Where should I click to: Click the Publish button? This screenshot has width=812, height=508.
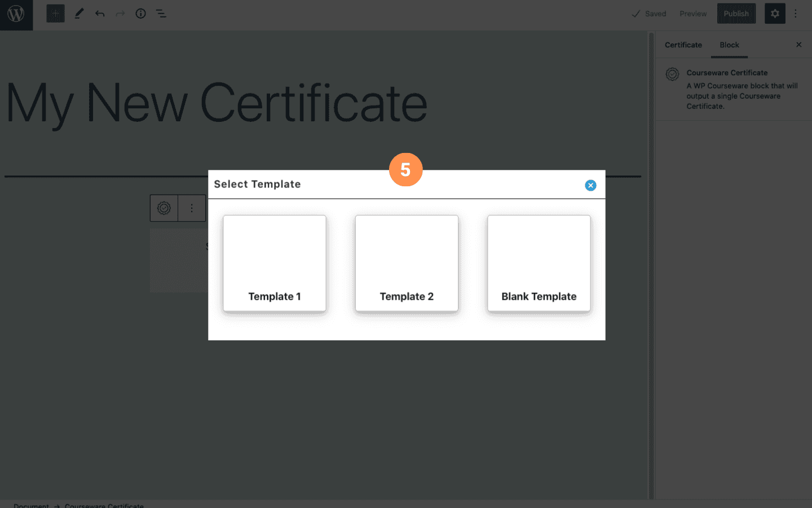736,14
